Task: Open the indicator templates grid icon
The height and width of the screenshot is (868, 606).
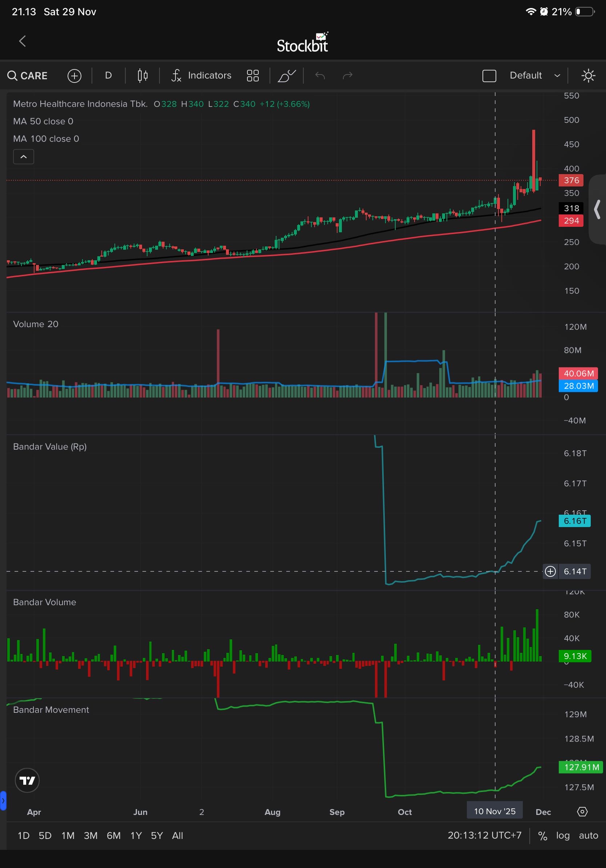Action: pos(253,76)
